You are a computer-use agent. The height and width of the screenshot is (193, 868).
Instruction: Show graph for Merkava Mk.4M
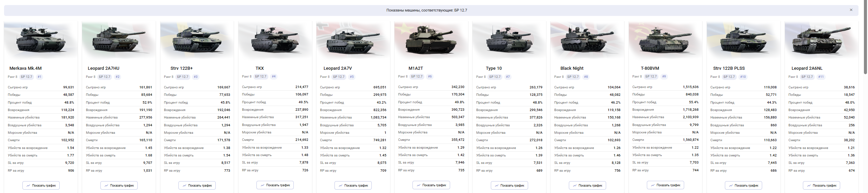click(41, 186)
